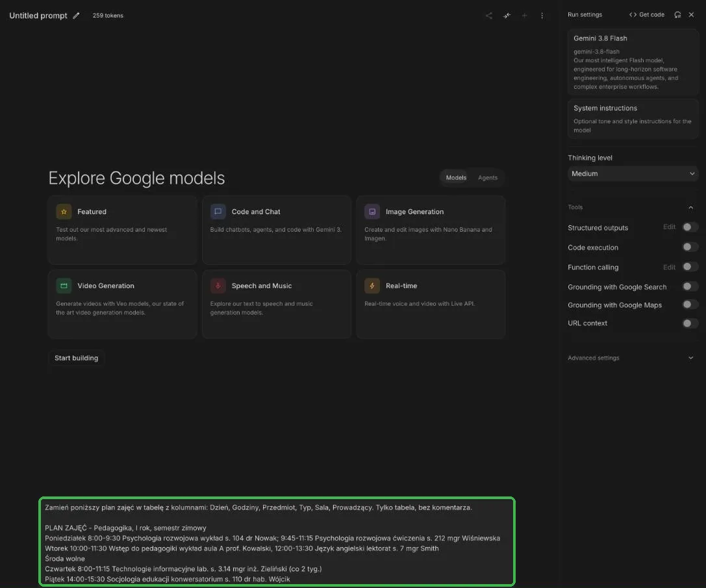Click the 'Explore Google models' heading
This screenshot has height=588, width=706.
click(136, 178)
